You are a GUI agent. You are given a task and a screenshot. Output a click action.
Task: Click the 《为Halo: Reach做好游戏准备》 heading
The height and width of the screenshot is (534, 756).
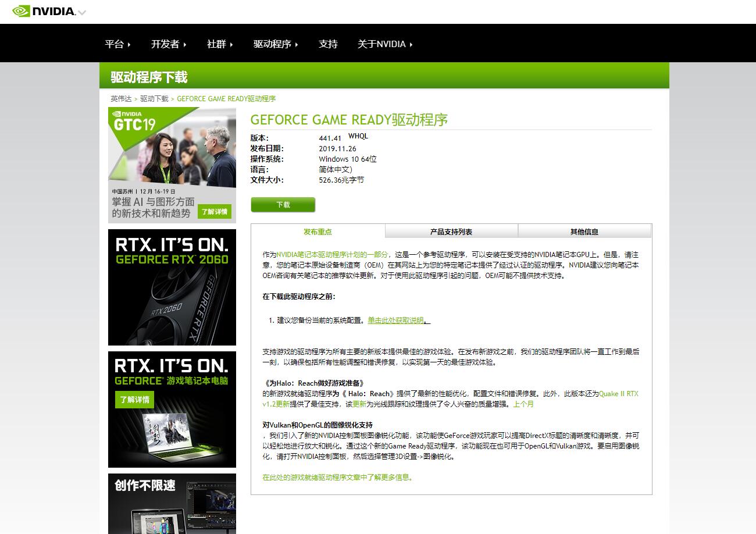point(314,383)
